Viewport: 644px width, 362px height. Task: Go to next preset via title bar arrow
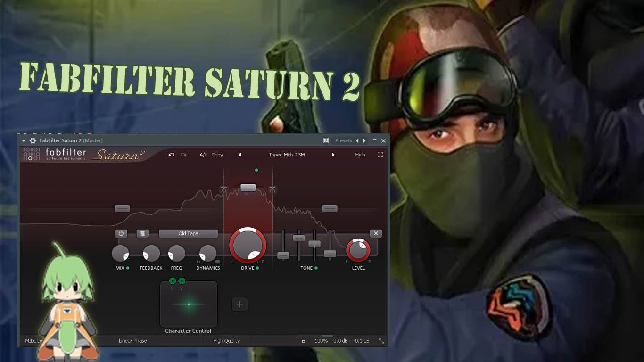tap(364, 140)
